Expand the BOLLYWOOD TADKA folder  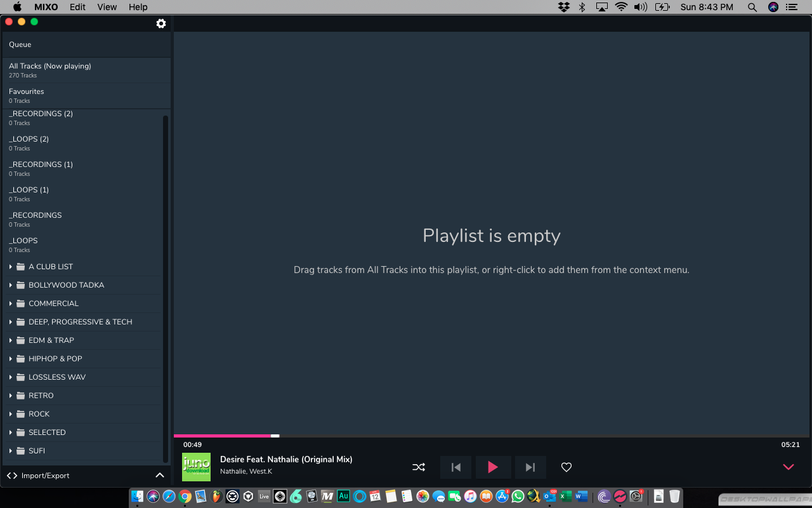(x=11, y=285)
